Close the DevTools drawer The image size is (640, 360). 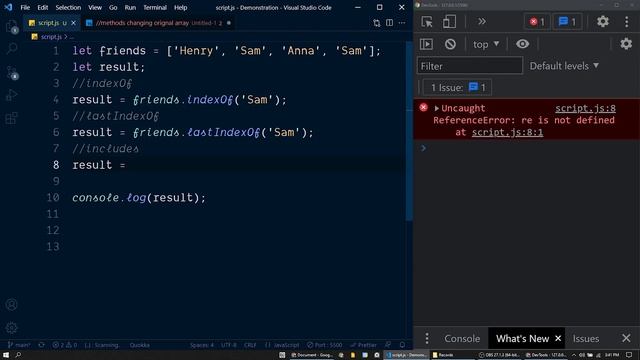[x=626, y=338]
